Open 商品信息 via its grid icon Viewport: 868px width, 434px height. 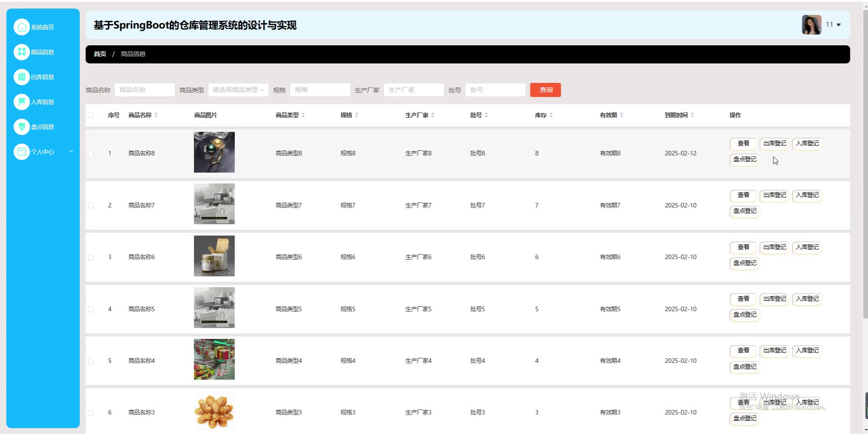click(x=21, y=52)
